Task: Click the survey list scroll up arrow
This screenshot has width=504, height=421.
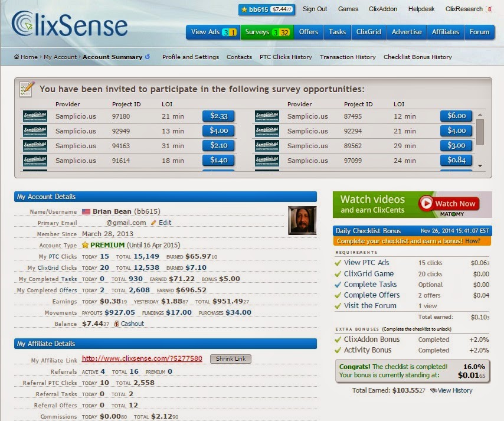Action: 480,115
